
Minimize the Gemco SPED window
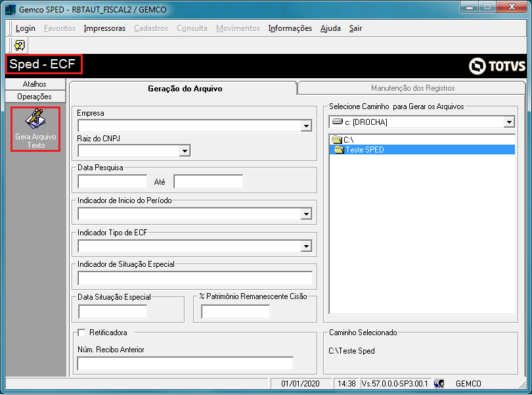point(470,7)
